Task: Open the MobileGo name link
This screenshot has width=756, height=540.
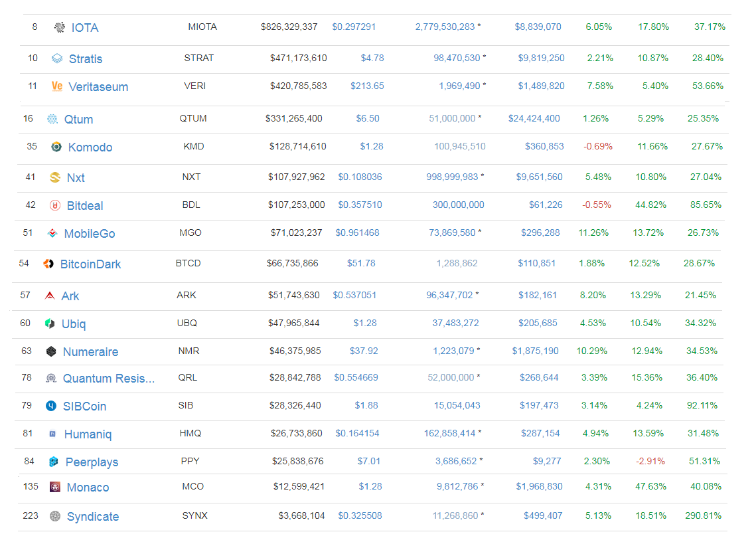Action: 90,234
